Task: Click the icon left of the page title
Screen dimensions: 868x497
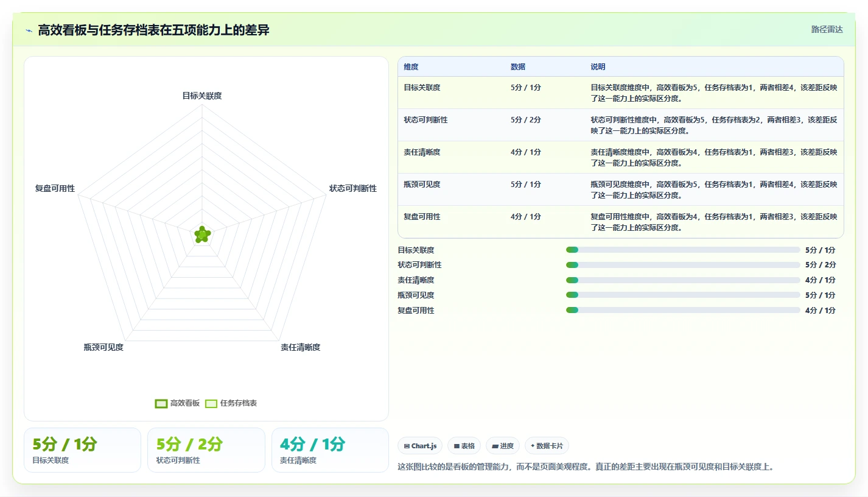Action: click(x=29, y=30)
